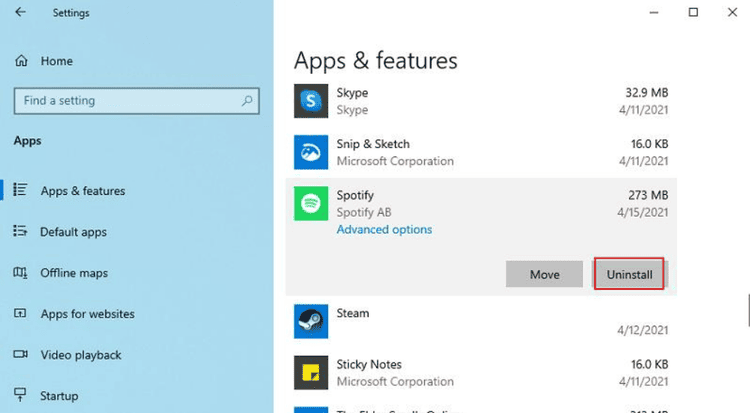The image size is (750, 413).
Task: Minimize the Settings window
Action: tap(654, 12)
